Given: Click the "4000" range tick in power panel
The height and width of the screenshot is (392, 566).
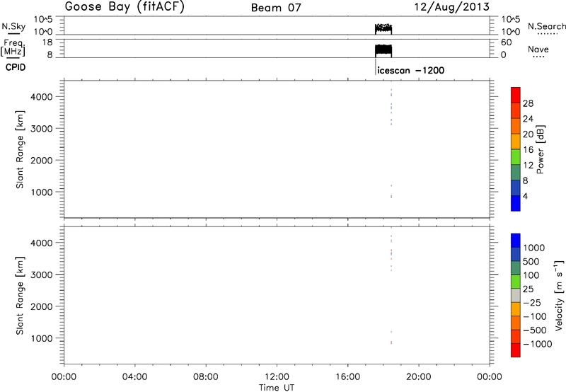Looking at the screenshot, I should (42, 97).
